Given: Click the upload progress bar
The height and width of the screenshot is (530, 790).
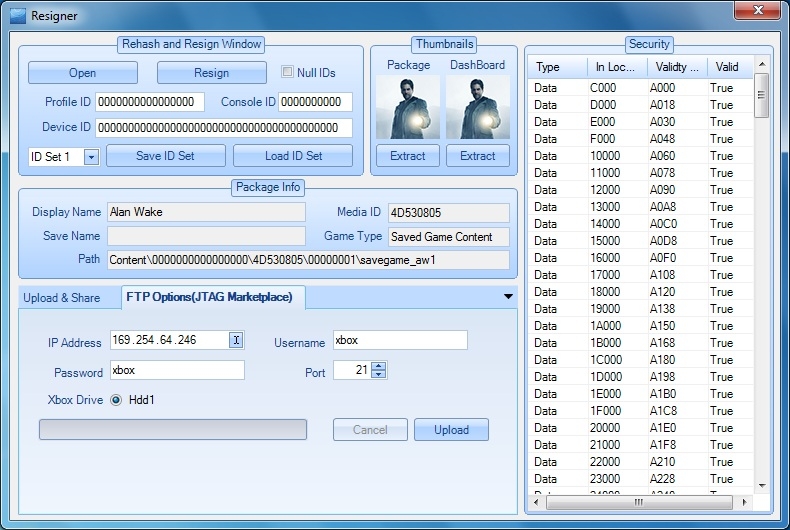Looking at the screenshot, I should point(172,430).
